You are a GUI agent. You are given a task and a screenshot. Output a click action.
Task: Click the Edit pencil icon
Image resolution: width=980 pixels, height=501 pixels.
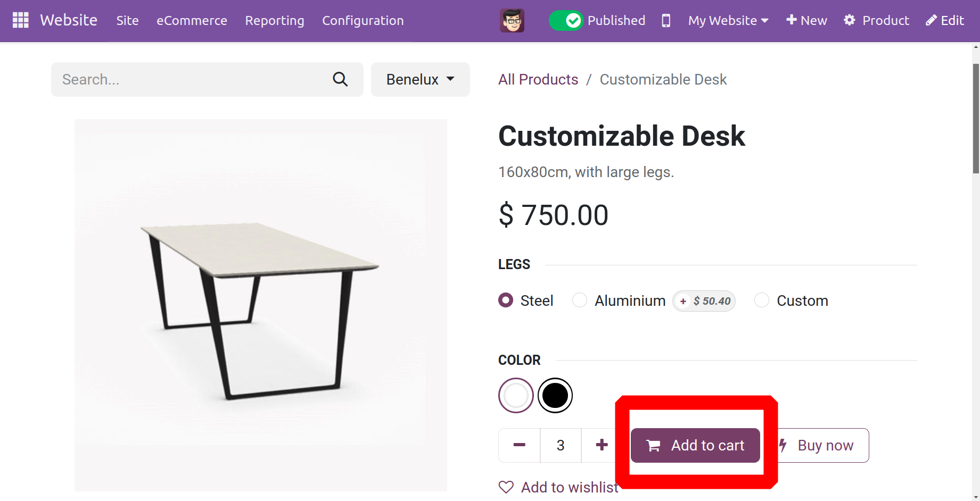tap(931, 20)
